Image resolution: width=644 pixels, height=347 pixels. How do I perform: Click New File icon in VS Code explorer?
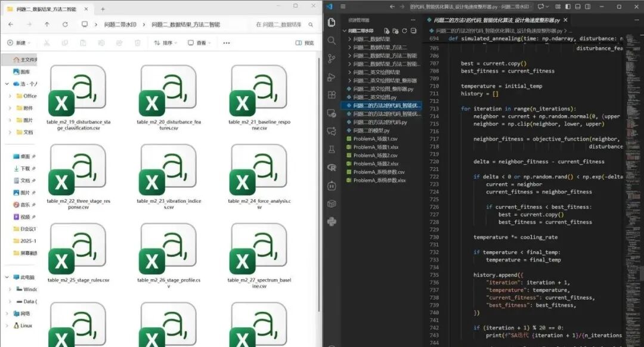click(386, 31)
